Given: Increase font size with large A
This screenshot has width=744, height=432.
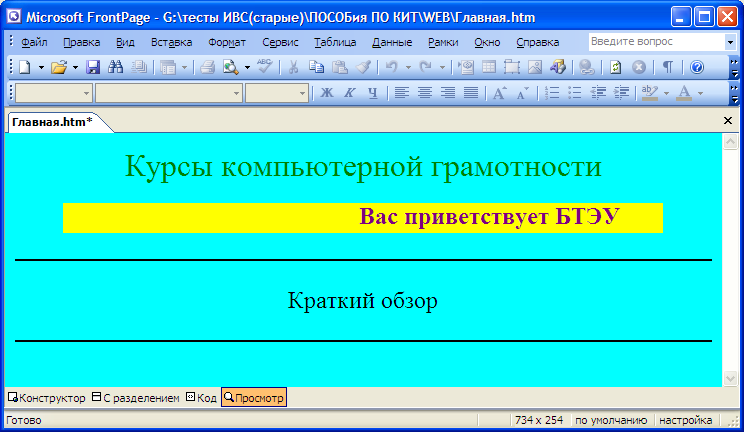Looking at the screenshot, I should coord(500,93).
